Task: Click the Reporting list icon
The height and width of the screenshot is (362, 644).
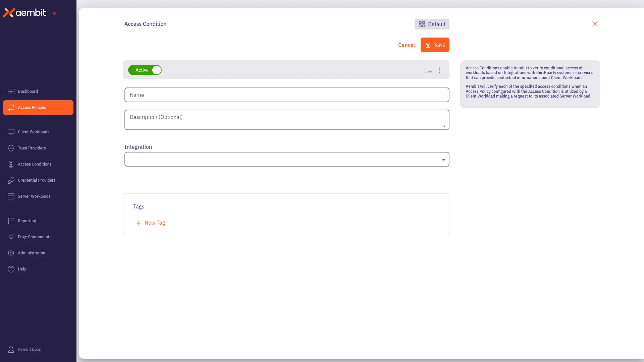Action: (11, 221)
